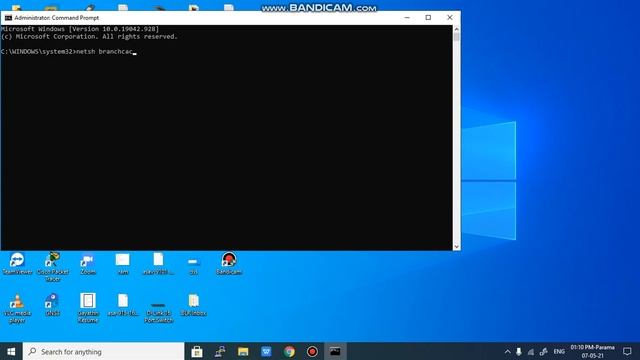Launch the VLC media player shortcut
The image size is (640, 360).
point(17,308)
